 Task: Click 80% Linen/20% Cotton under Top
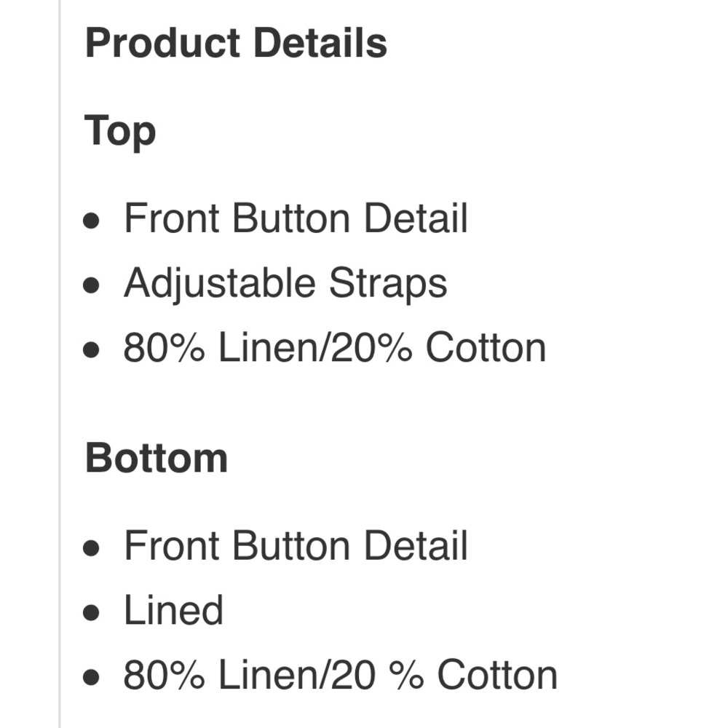click(334, 348)
